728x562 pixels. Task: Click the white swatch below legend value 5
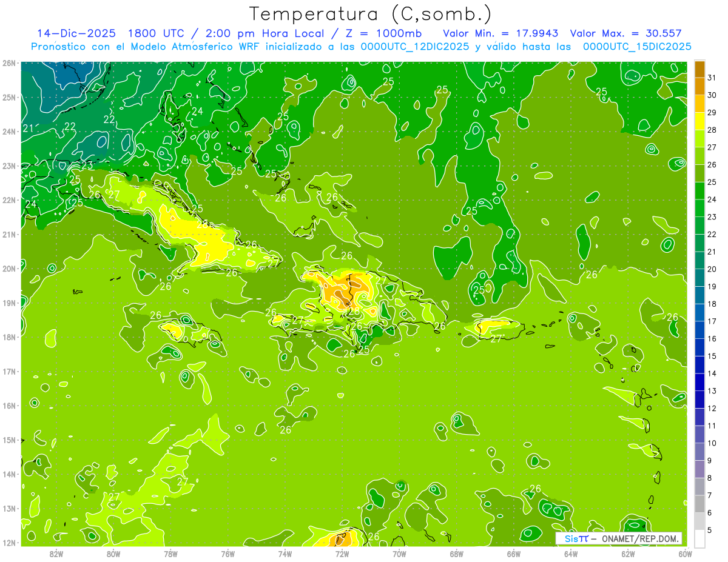pyautogui.click(x=699, y=538)
